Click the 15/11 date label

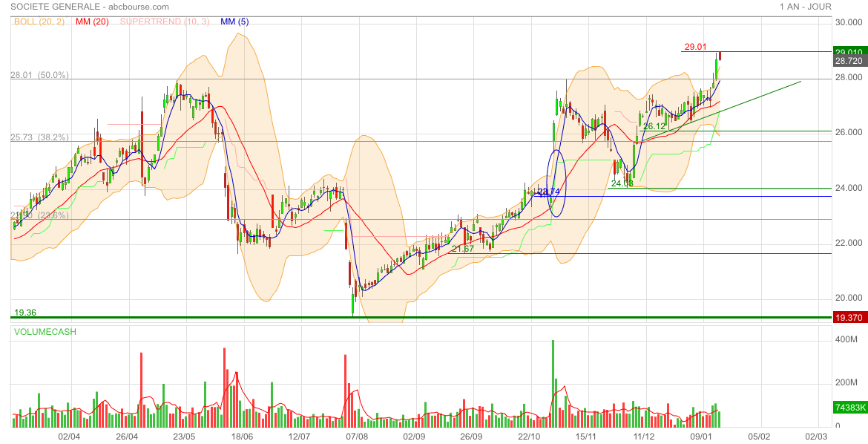(588, 437)
